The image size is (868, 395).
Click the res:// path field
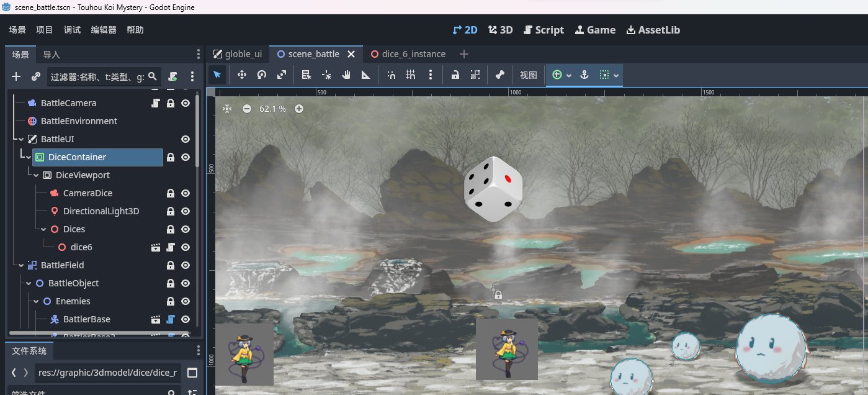click(x=108, y=373)
